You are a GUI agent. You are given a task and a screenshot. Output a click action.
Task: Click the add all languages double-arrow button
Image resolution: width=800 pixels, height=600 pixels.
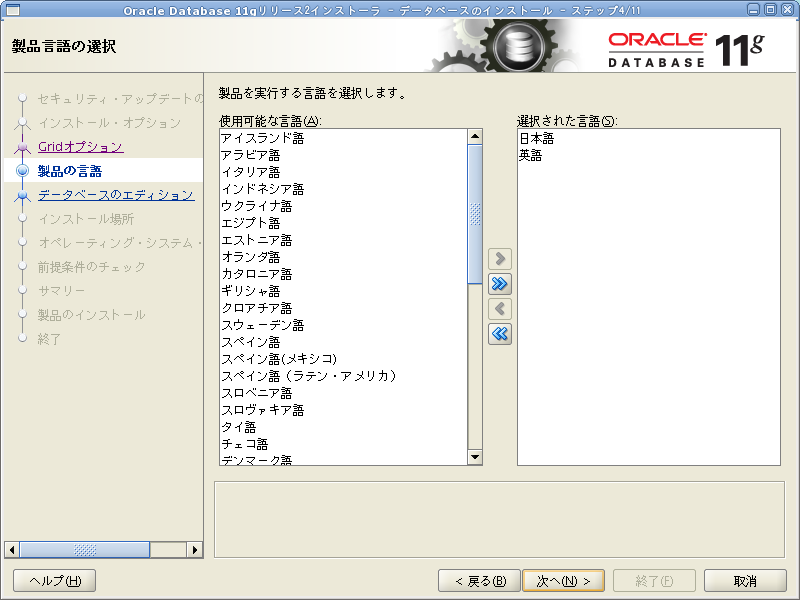(x=500, y=284)
